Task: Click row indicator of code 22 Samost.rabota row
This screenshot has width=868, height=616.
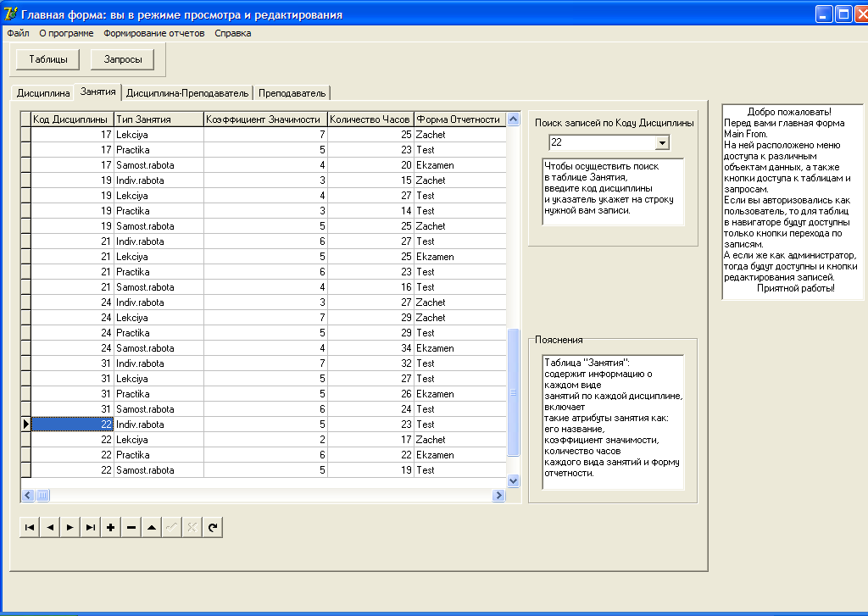Action: (x=25, y=470)
